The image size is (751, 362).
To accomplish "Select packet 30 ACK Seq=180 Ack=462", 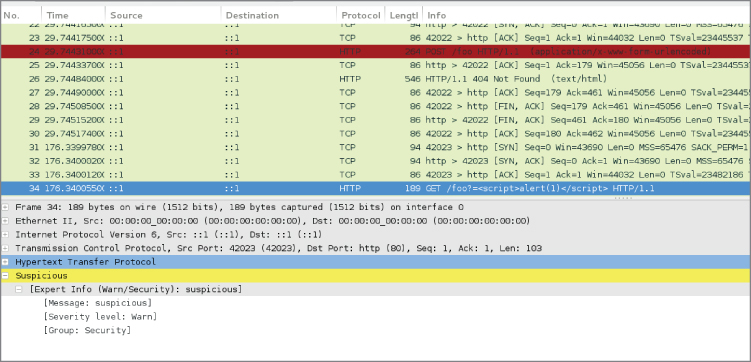I will 376,134.
